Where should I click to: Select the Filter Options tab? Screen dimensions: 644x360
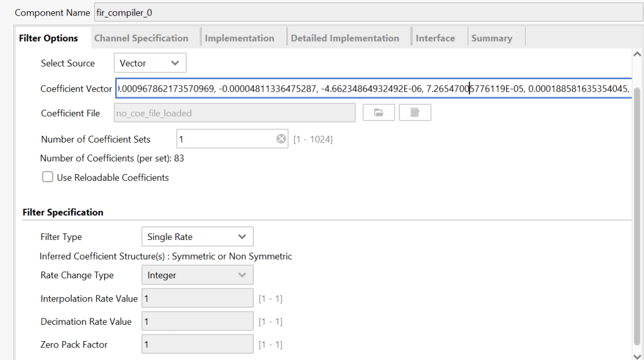coord(48,38)
